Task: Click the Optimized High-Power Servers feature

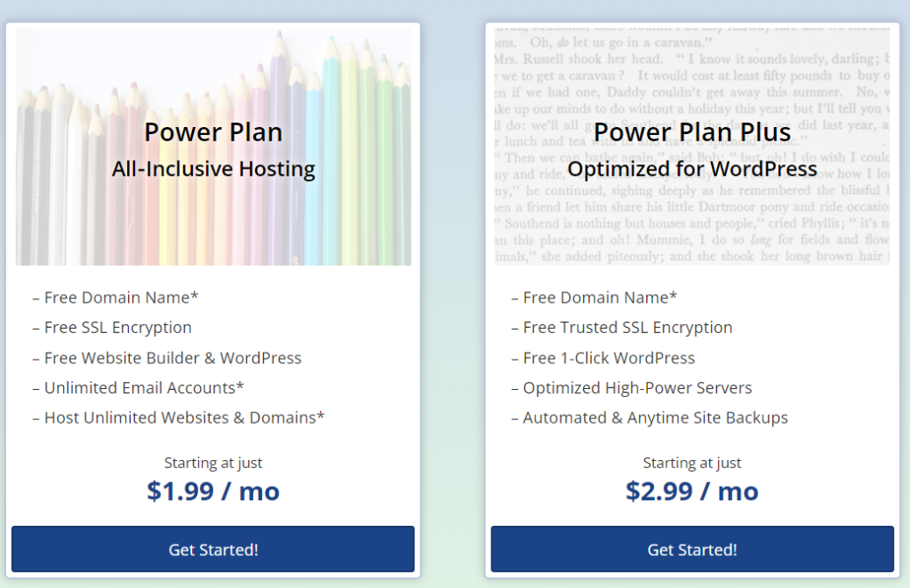Action: 637,388
